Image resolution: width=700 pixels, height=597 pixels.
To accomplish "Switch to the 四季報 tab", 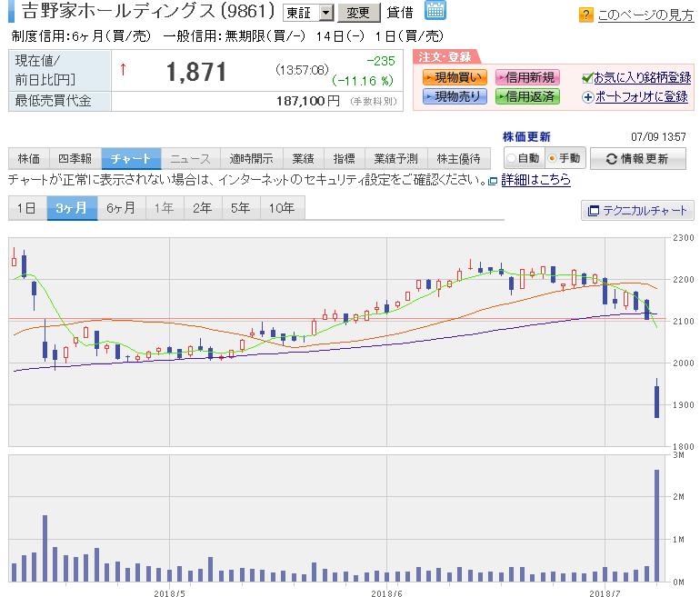I will click(x=75, y=158).
